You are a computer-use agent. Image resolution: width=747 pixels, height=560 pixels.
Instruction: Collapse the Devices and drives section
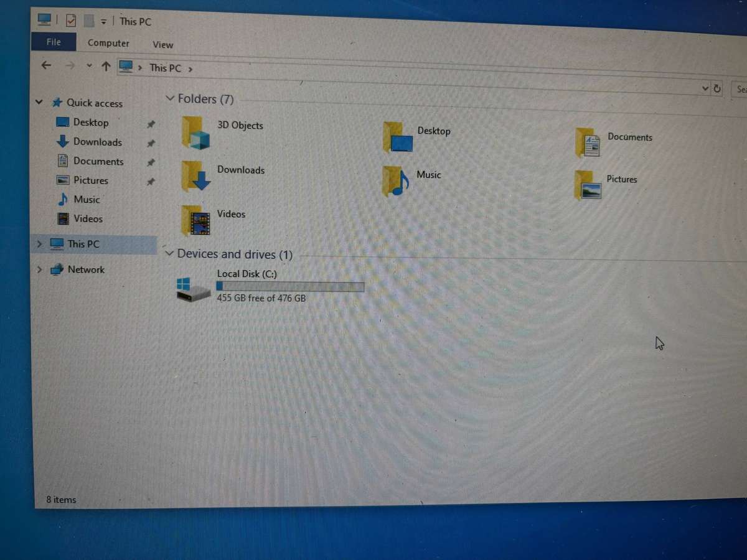coord(169,253)
